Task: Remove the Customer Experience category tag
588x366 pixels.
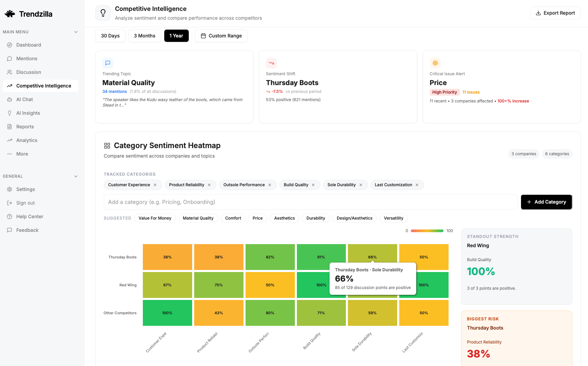Action: point(155,185)
